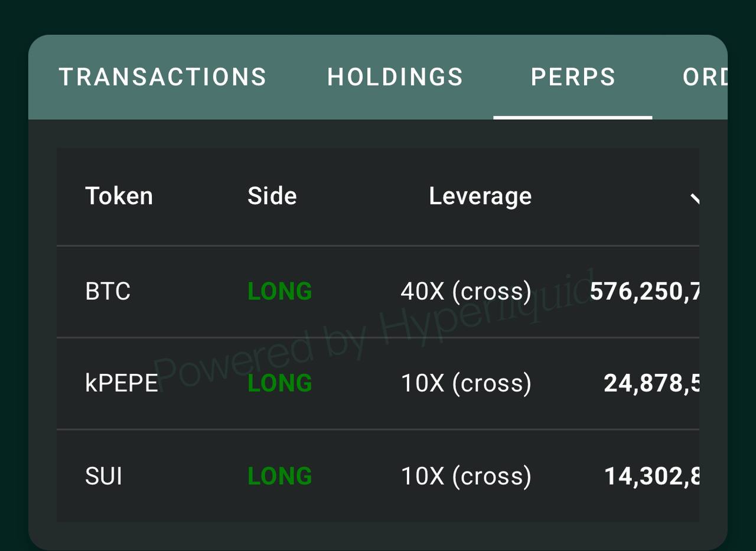Viewport: 756px width, 551px height.
Task: Select the kPEPE token row
Action: 378,384
